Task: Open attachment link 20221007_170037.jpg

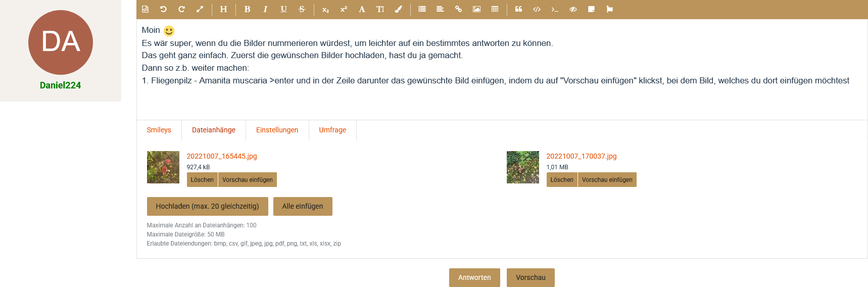Action: coord(581,156)
